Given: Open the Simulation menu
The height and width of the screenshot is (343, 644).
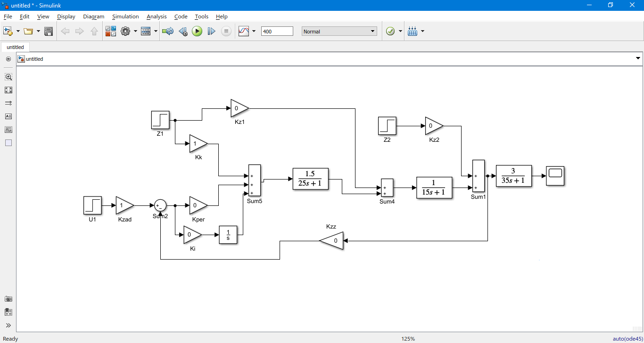Looking at the screenshot, I should tap(125, 16).
